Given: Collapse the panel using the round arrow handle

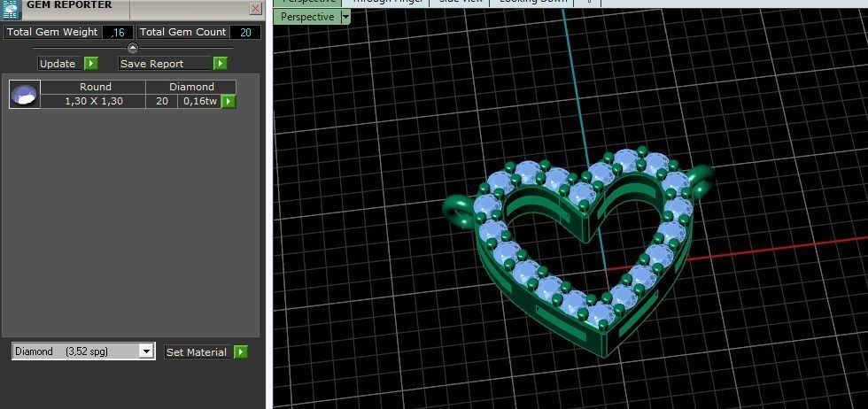Looking at the screenshot, I should click(x=133, y=48).
